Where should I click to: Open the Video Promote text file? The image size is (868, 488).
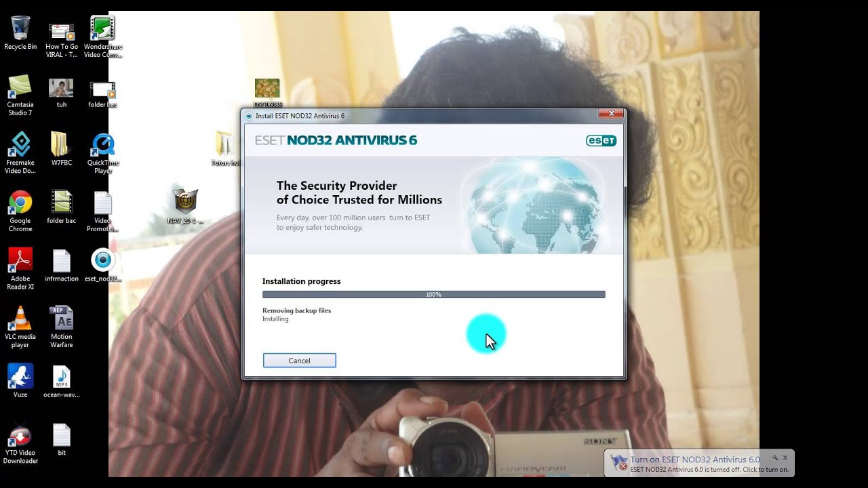[x=103, y=211]
